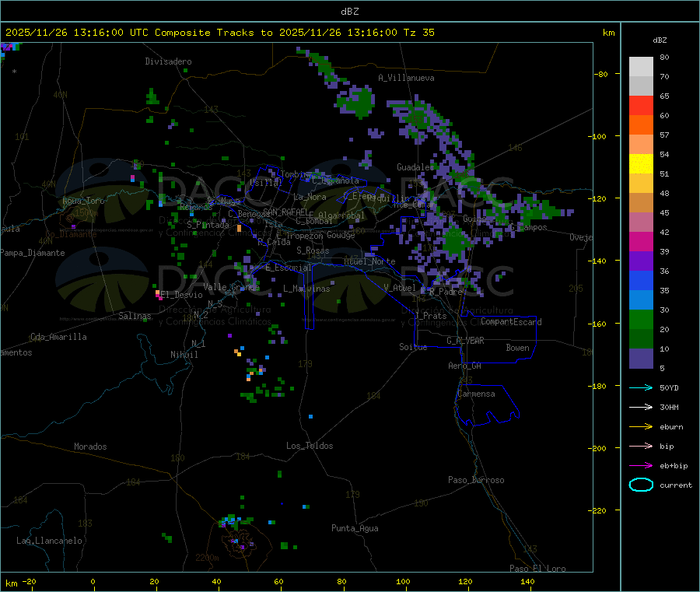The width and height of the screenshot is (700, 592).
Task: Click the Los_Toldos map label
Action: (x=310, y=446)
